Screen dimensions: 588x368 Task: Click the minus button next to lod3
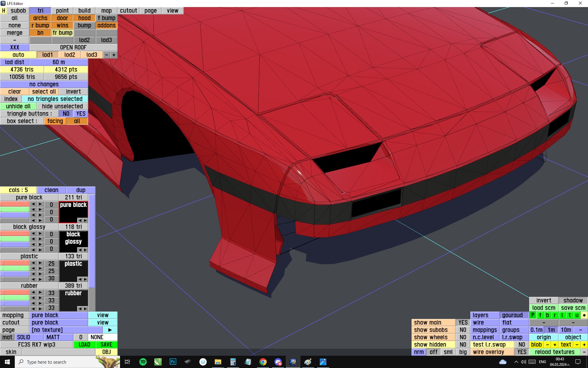(x=106, y=55)
